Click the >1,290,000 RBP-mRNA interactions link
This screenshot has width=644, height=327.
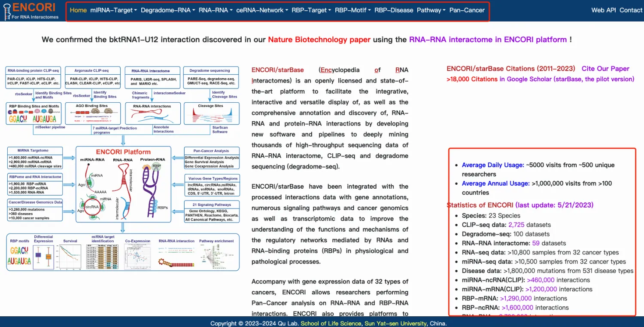click(x=516, y=299)
